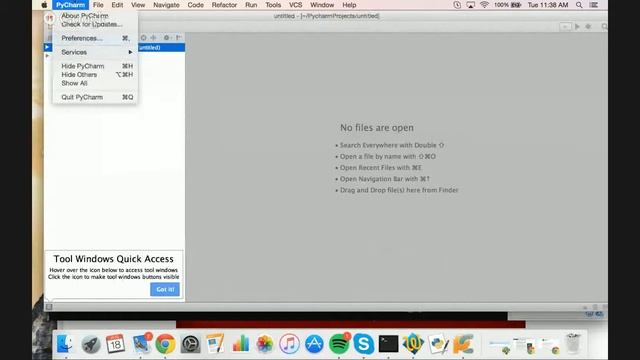
Task: Open the View menu
Action: [x=138, y=5]
